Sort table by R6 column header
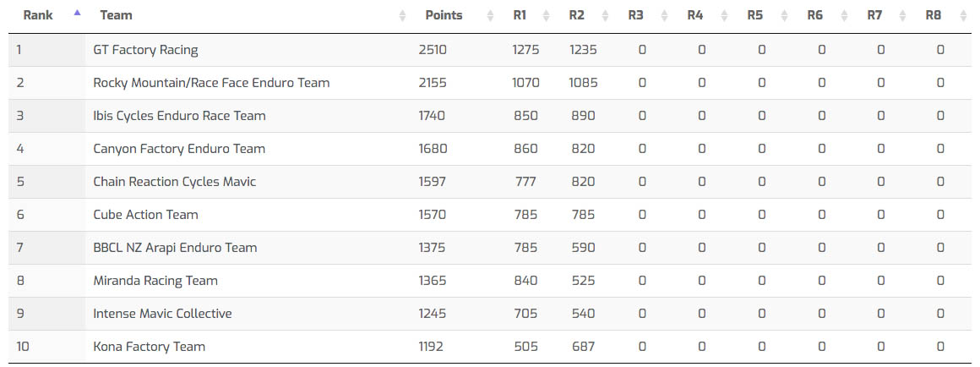The image size is (980, 367). point(814,16)
